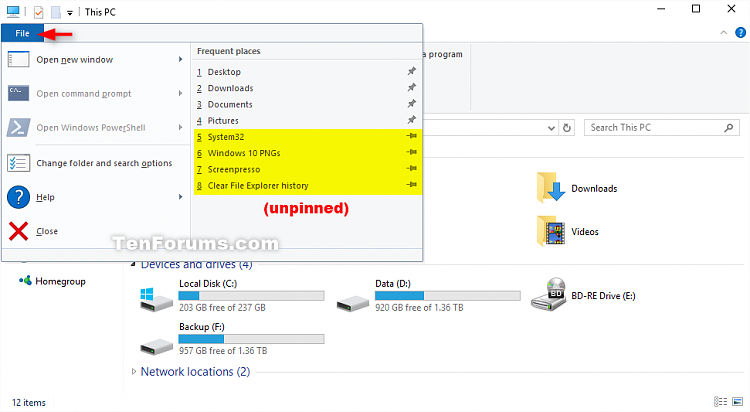Select the Local Disk (C:) drive icon
Screen dimensions: 750x412
[x=156, y=300]
